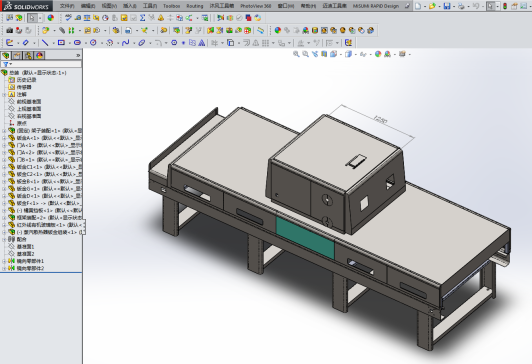Click the camera screen capture icon
Image resolution: width=532 pixels, height=364 pixels.
click(x=10, y=31)
